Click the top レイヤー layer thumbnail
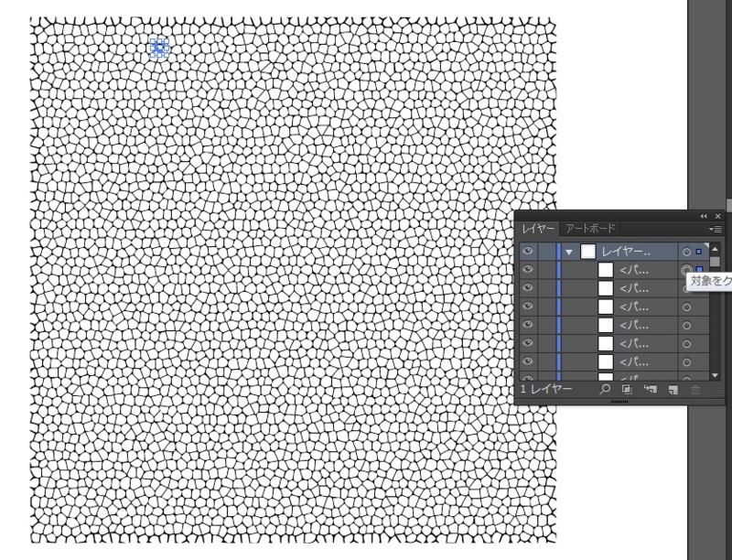 (x=587, y=252)
